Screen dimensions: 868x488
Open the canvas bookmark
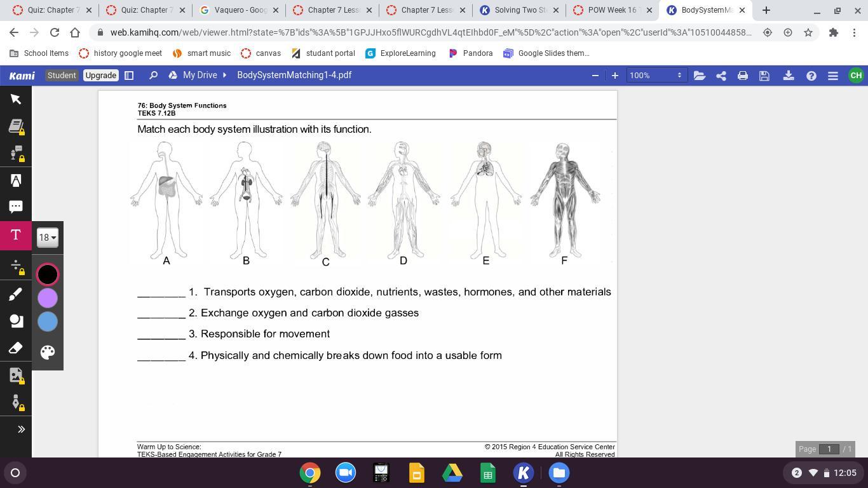(261, 53)
